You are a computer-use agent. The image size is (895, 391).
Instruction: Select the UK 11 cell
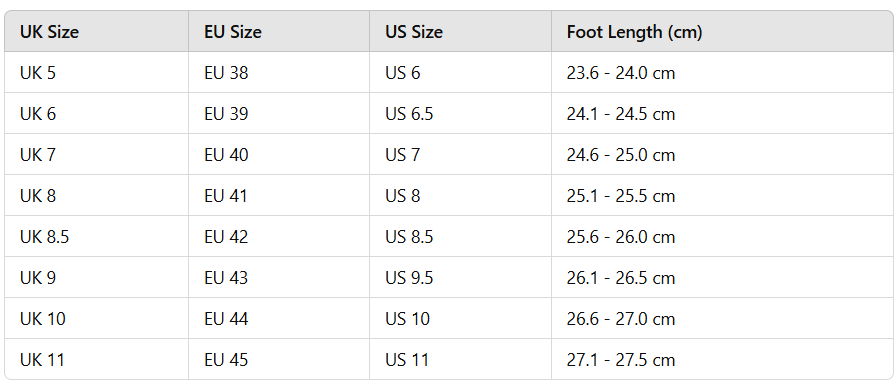[x=96, y=360]
